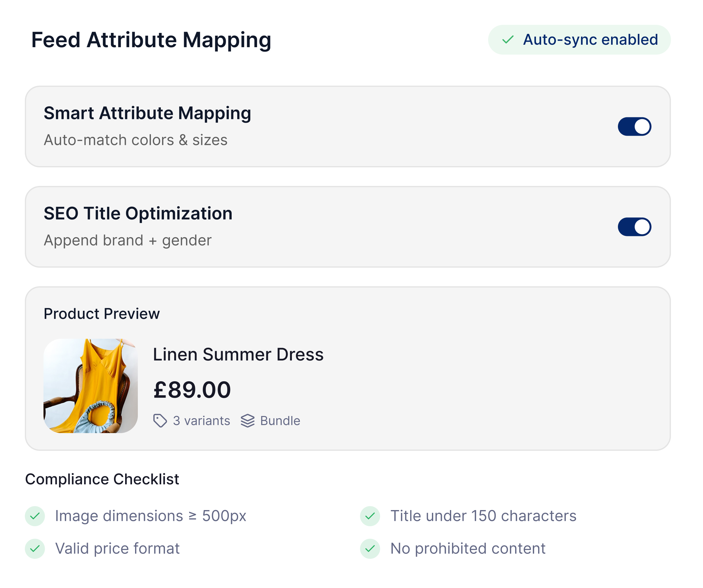This screenshot has width=703, height=588.
Task: Click the SEO Title Optimization heading
Action: click(x=138, y=214)
